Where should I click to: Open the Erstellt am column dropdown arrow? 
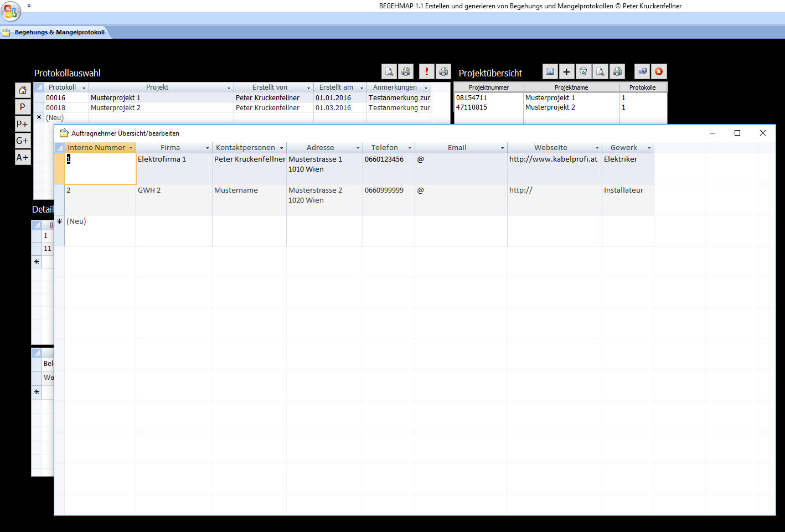pos(362,87)
